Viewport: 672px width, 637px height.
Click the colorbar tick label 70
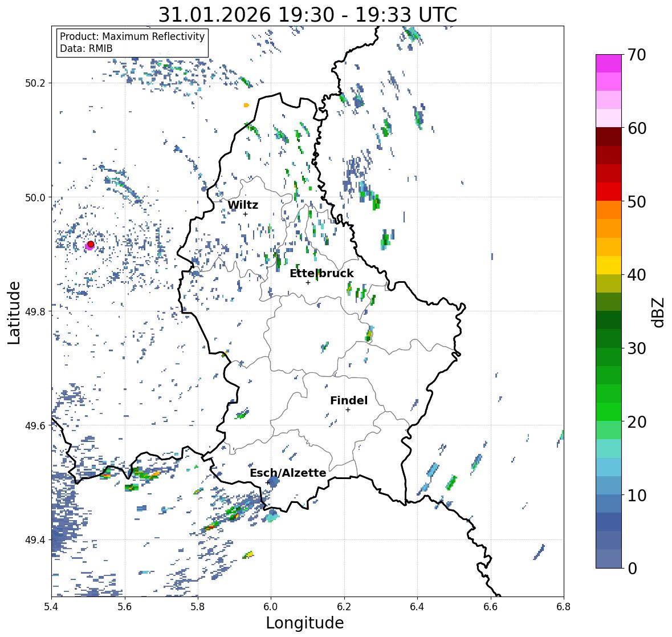pyautogui.click(x=637, y=55)
